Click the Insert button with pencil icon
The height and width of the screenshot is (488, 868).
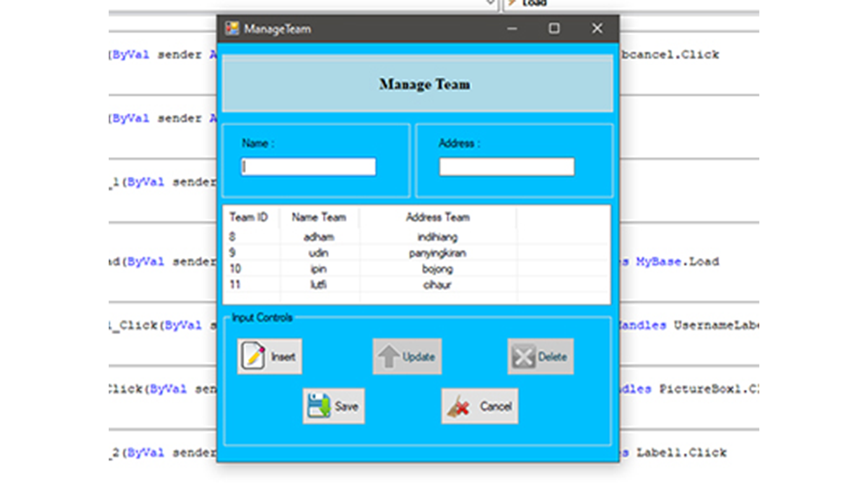coord(269,356)
